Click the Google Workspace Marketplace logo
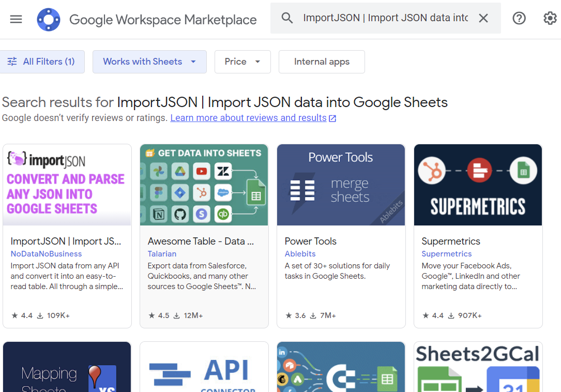 click(x=49, y=19)
